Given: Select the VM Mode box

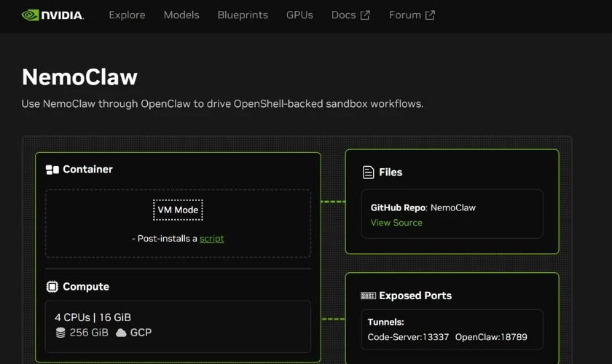Looking at the screenshot, I should tap(178, 210).
